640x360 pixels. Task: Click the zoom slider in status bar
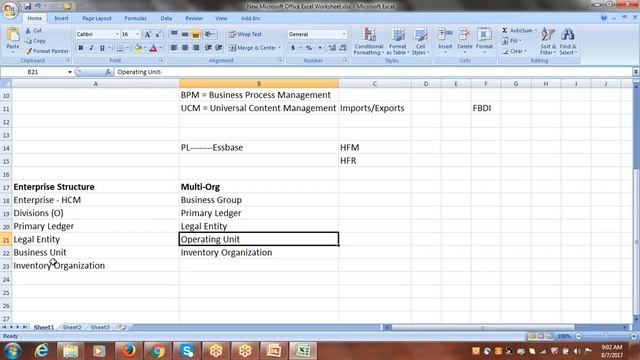[606, 336]
